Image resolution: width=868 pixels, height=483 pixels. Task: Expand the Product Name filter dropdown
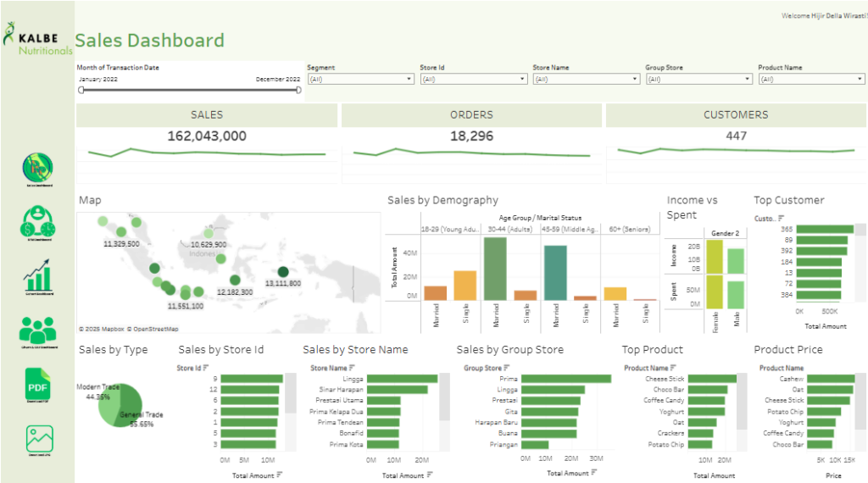tap(810, 79)
